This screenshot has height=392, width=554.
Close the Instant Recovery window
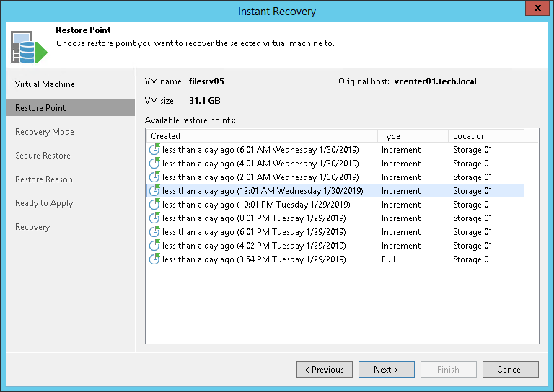[x=535, y=9]
